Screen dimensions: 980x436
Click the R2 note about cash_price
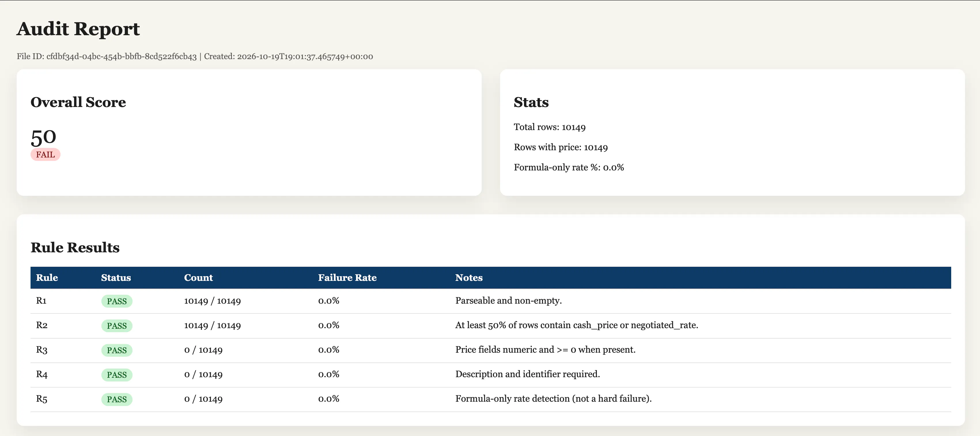pos(577,325)
